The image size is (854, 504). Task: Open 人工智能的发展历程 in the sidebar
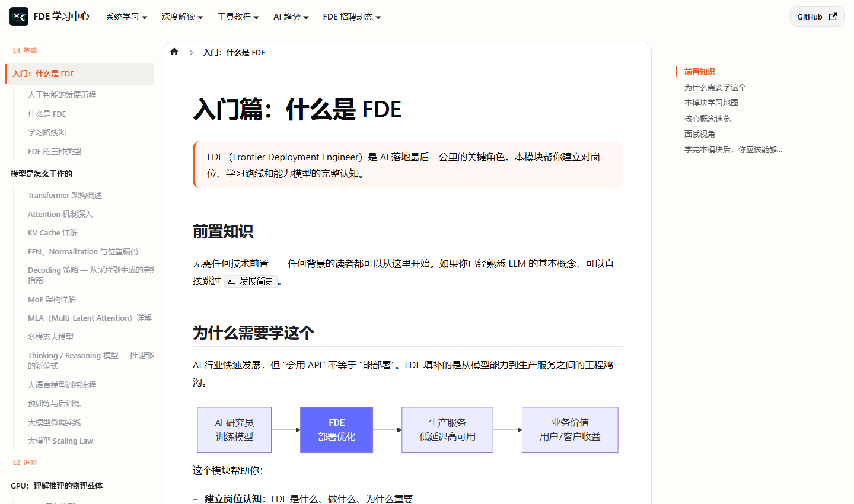tap(62, 95)
